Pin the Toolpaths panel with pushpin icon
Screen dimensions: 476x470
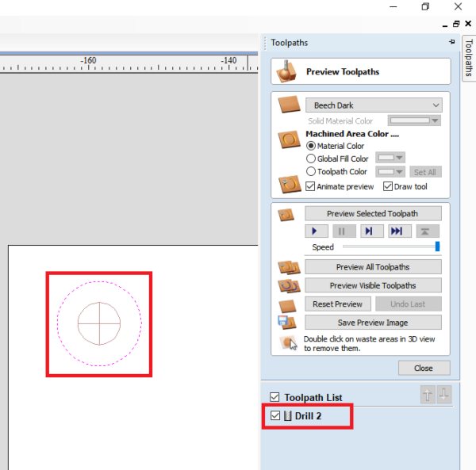(x=451, y=42)
